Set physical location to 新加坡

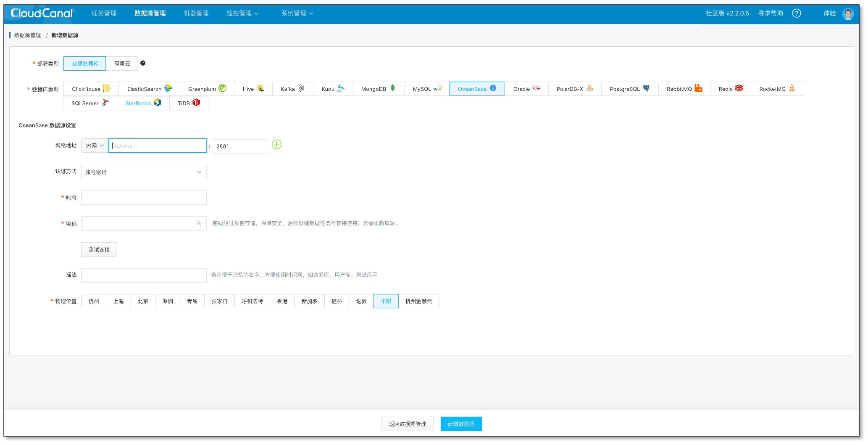pyautogui.click(x=309, y=301)
